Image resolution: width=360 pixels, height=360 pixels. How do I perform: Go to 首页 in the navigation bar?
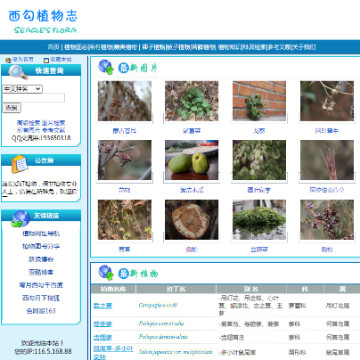coord(53,47)
